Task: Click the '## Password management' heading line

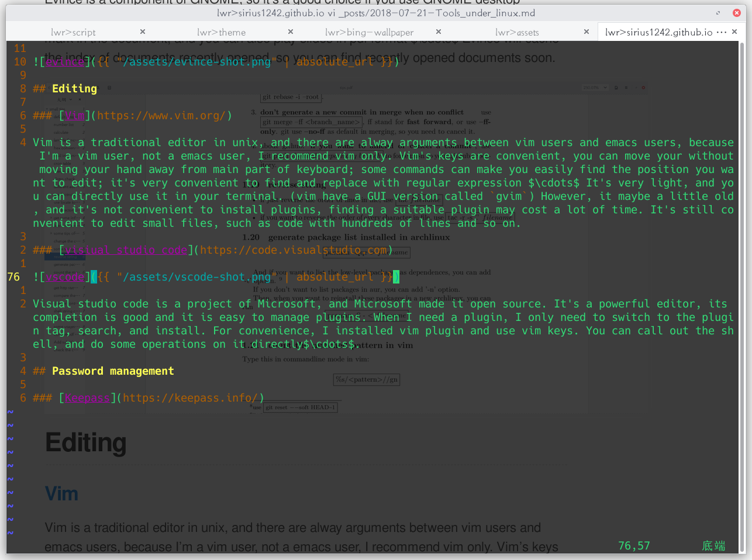Action: tap(104, 371)
